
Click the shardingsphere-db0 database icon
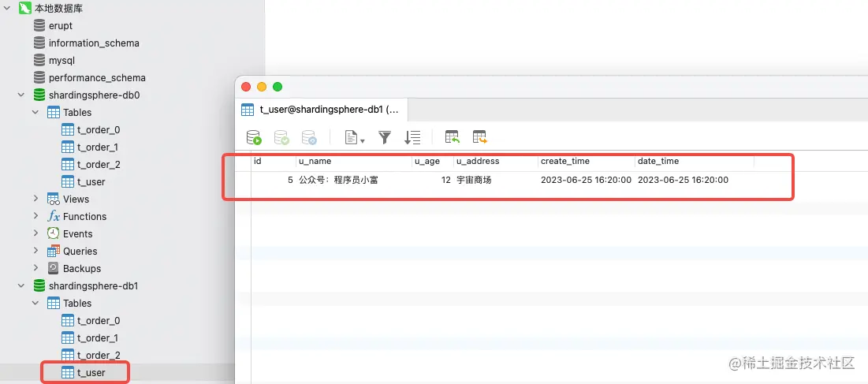coord(39,95)
